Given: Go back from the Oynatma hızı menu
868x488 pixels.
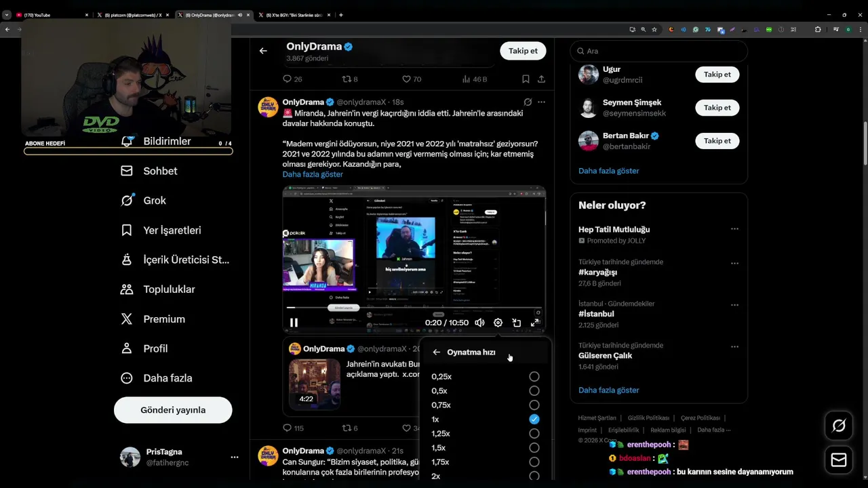Looking at the screenshot, I should point(436,352).
